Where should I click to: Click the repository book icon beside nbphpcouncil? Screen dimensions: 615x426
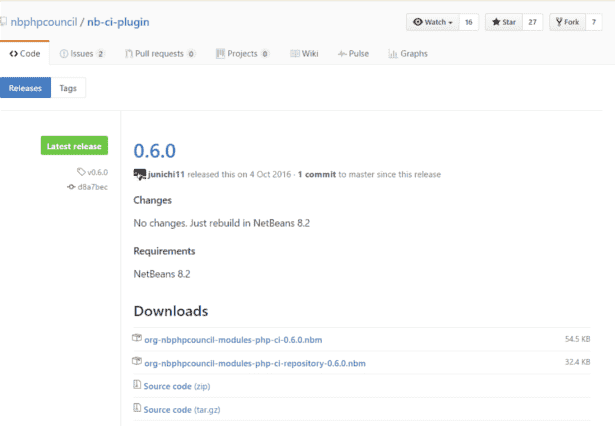pyautogui.click(x=4, y=21)
